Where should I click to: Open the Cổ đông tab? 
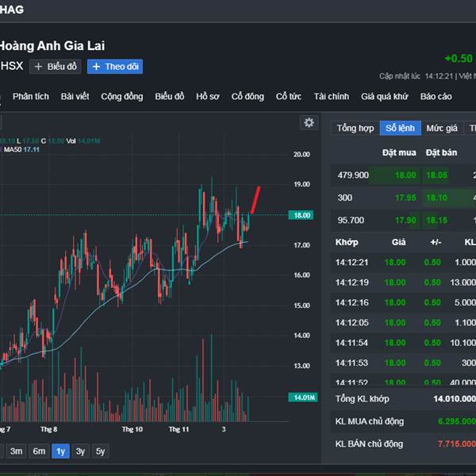[248, 96]
